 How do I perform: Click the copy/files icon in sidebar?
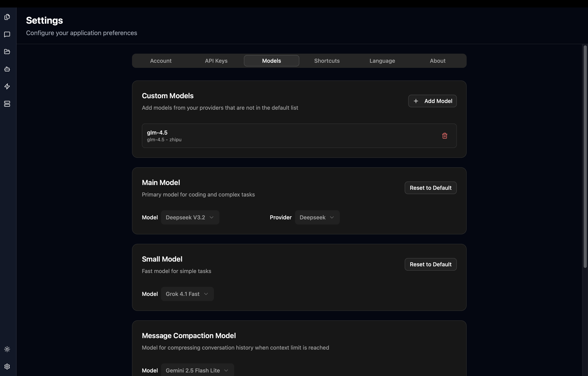7,17
